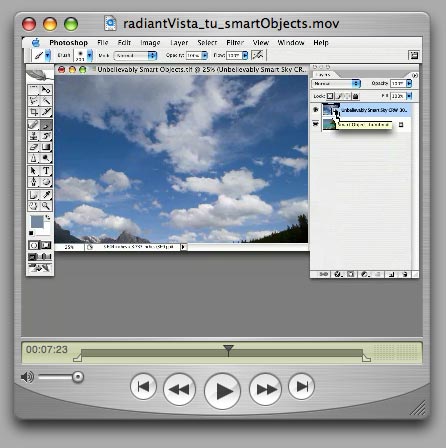Select the Clone Stamp tool
Image resolution: width=446 pixels, height=448 pixels.
[33, 136]
